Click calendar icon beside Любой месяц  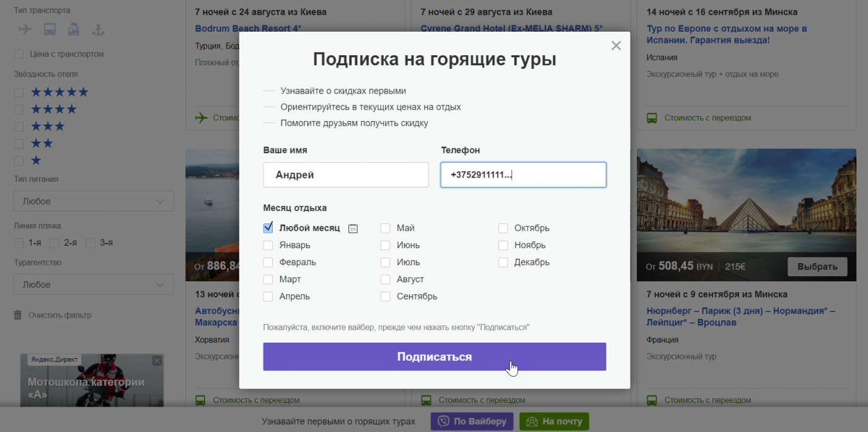(353, 228)
